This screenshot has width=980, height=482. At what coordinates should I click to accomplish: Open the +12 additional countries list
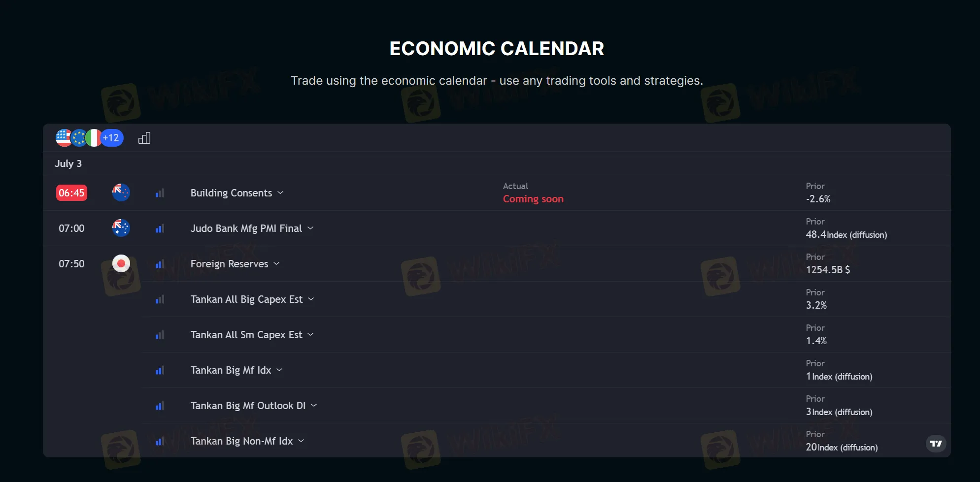pyautogui.click(x=111, y=138)
